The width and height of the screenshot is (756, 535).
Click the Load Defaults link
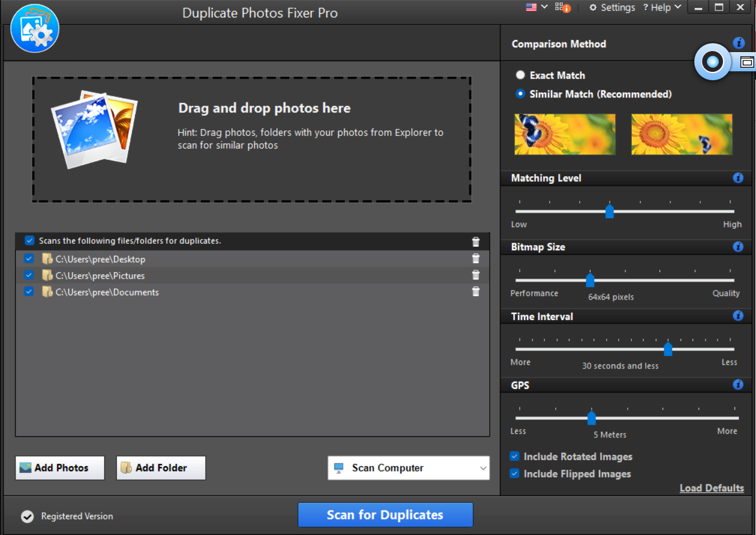(712, 488)
